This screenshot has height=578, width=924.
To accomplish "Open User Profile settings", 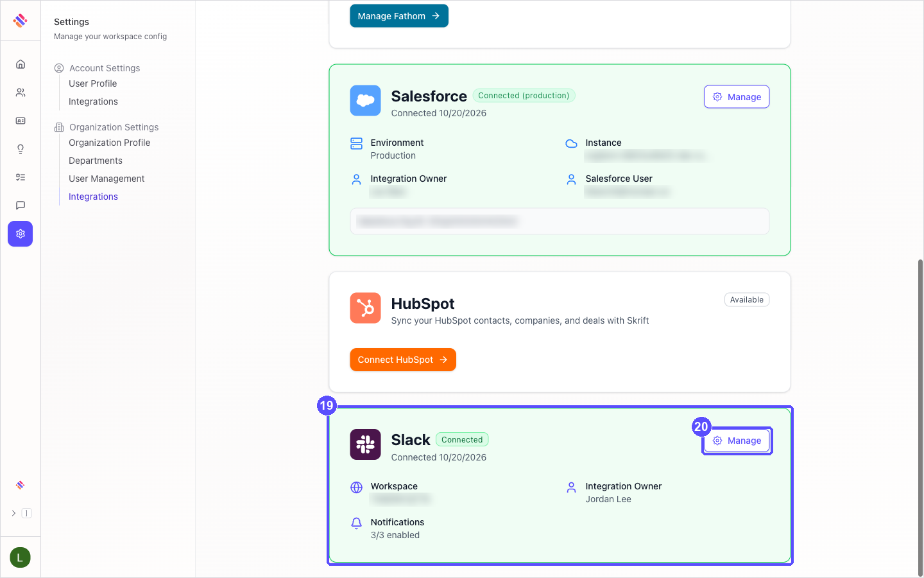I will tap(93, 83).
